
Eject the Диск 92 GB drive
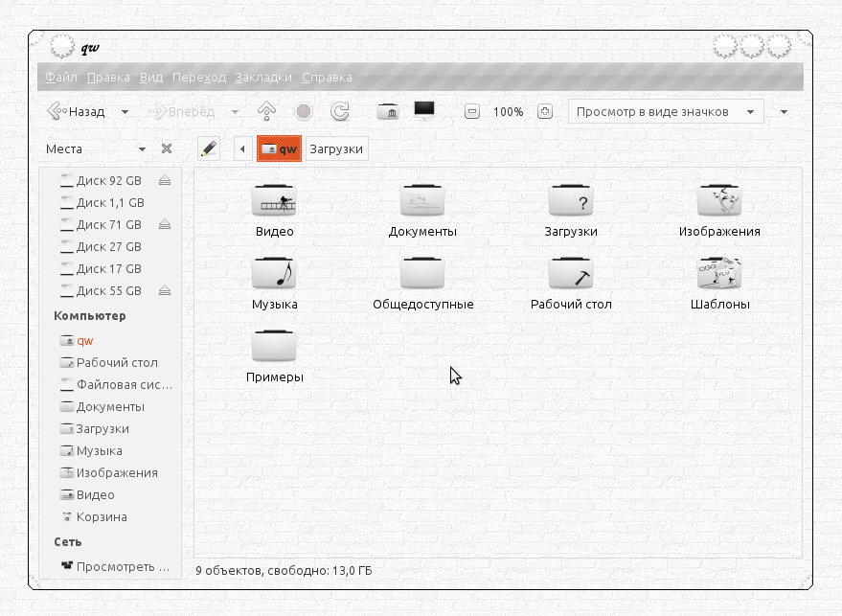[x=165, y=180]
